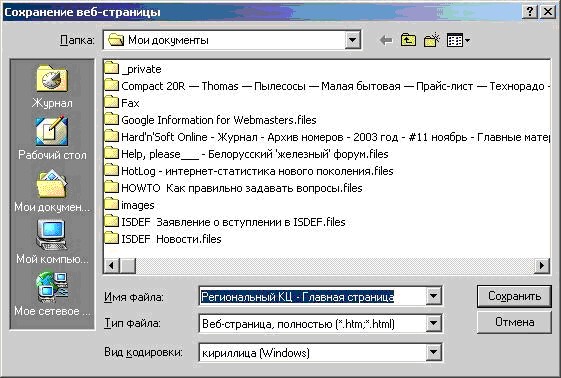
Task: Select ISDEF Заявление о вступлении в ISDEF.files
Action: click(233, 222)
